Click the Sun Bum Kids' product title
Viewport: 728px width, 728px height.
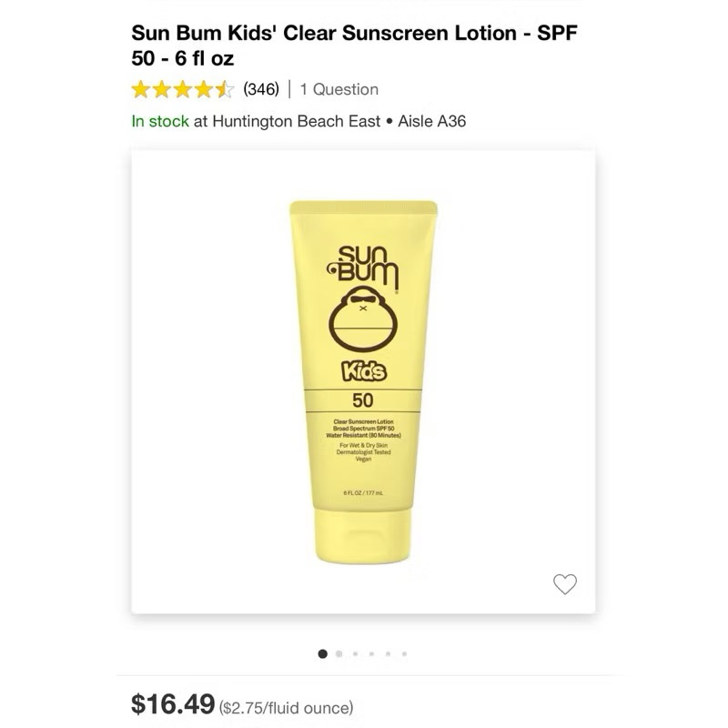[x=354, y=45]
